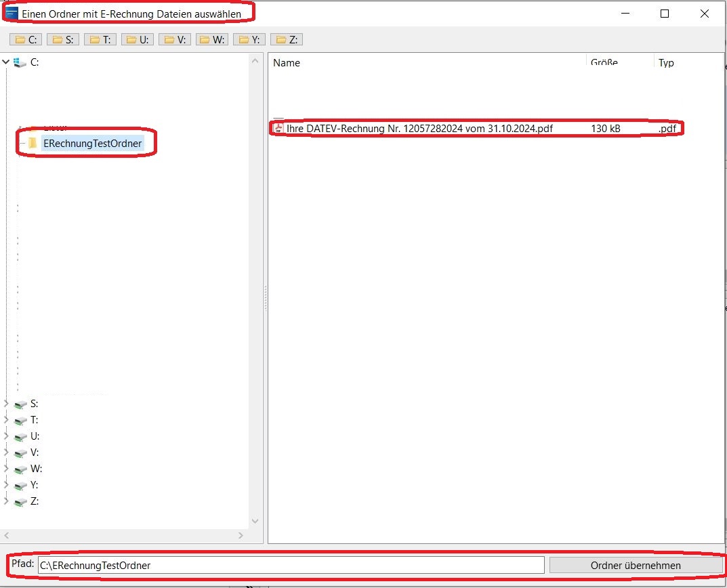
Task: Select the U: drive shortcut button
Action: pyautogui.click(x=139, y=40)
